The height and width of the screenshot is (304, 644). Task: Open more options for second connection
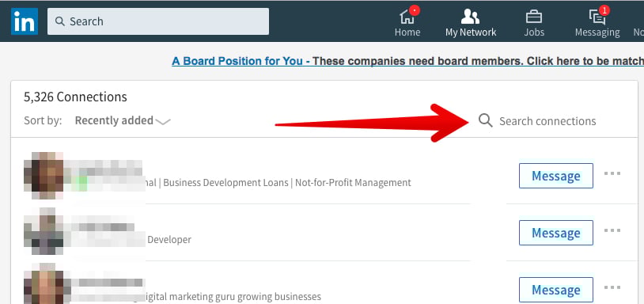tap(612, 230)
